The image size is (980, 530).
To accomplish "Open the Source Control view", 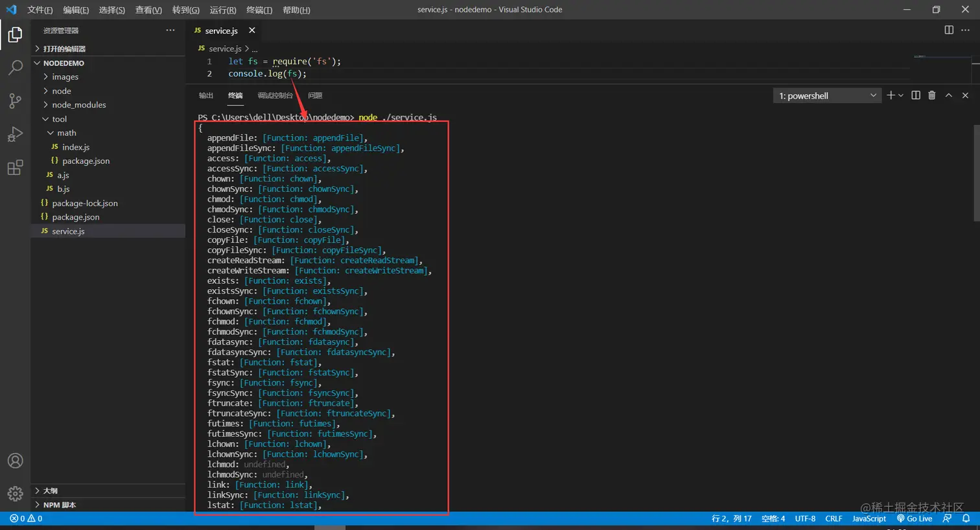I will click(x=15, y=100).
